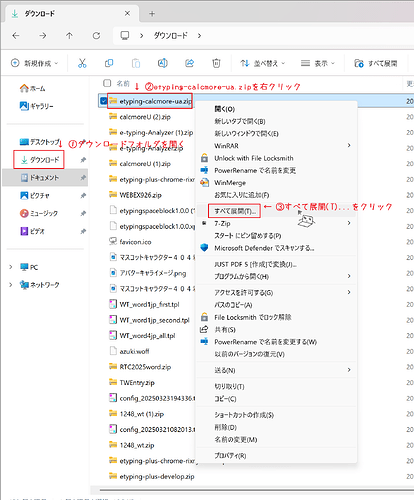Uncheck the etyping-calcmore-ua.zip checkbox
This screenshot has height=500, width=414.
(104, 101)
